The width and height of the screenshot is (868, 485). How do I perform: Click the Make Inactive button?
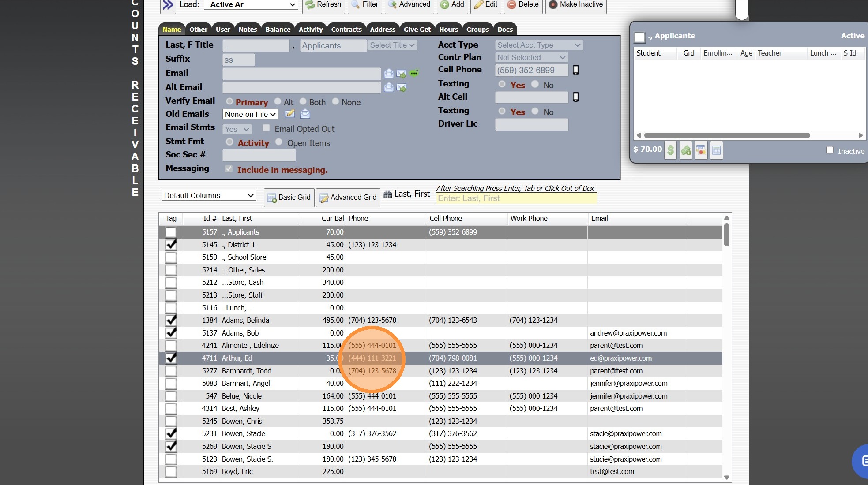pyautogui.click(x=576, y=4)
